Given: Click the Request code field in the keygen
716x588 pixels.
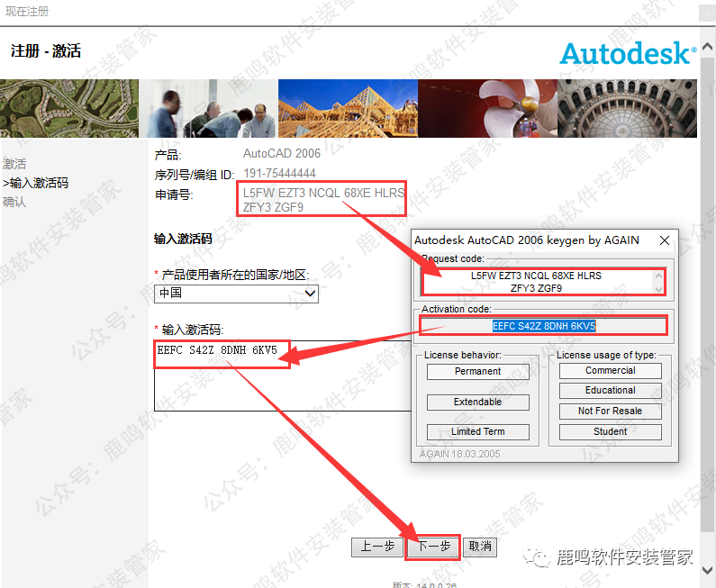Looking at the screenshot, I should click(536, 282).
